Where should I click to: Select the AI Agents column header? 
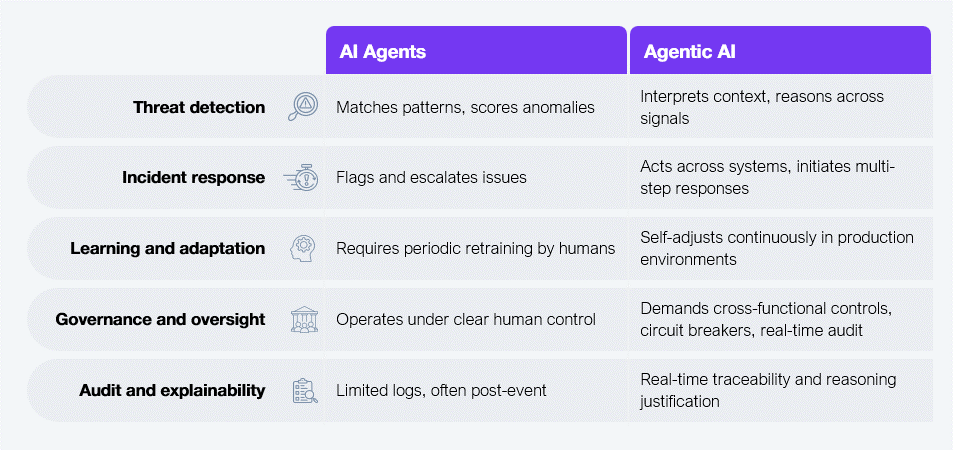point(476,50)
